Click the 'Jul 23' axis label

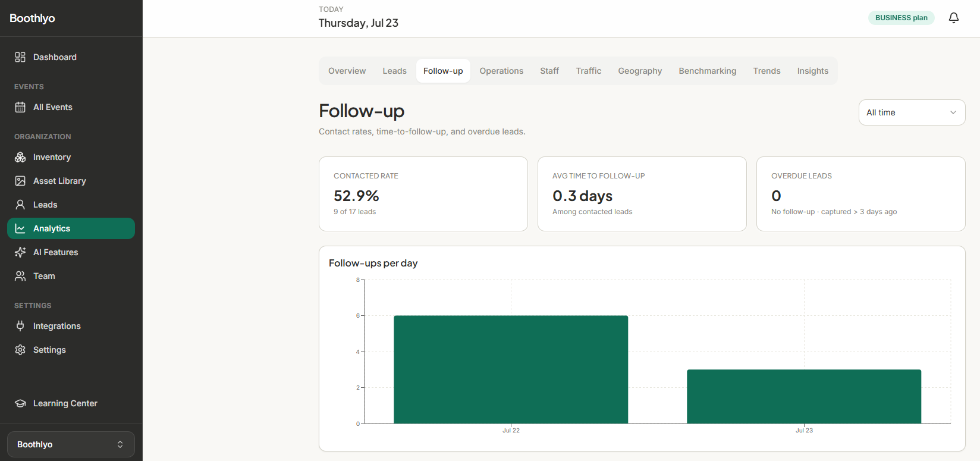tap(804, 430)
